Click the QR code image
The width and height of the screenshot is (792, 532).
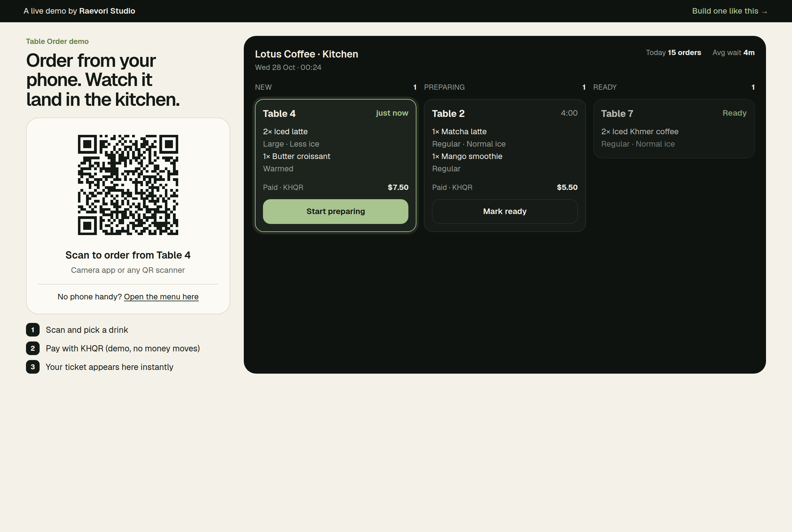click(128, 185)
